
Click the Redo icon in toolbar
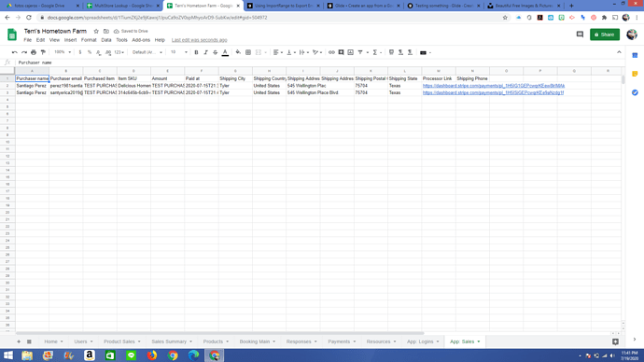pos(24,52)
